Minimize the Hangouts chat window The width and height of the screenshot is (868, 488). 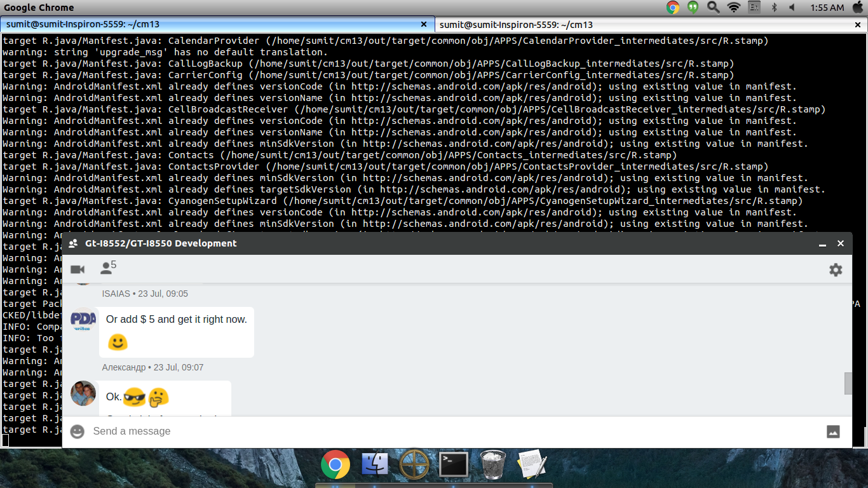[x=822, y=244]
